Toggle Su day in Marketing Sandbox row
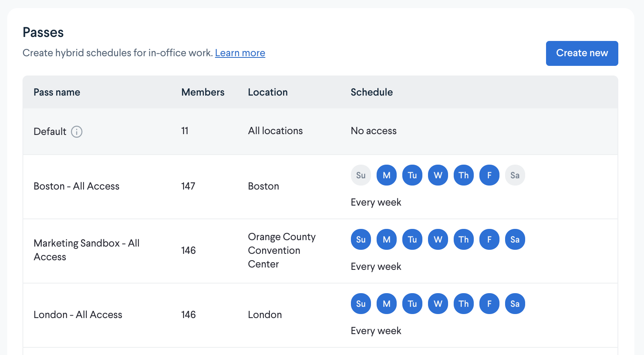This screenshot has height=355, width=644. tap(361, 239)
